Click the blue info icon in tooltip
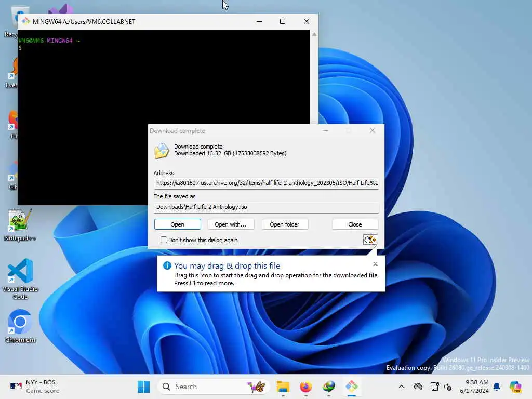 [x=167, y=265]
